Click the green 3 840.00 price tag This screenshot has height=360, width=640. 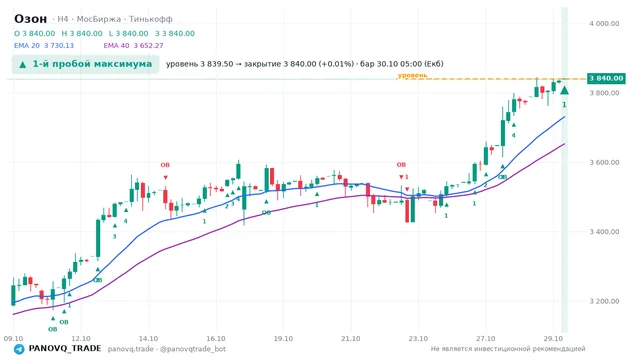click(606, 78)
